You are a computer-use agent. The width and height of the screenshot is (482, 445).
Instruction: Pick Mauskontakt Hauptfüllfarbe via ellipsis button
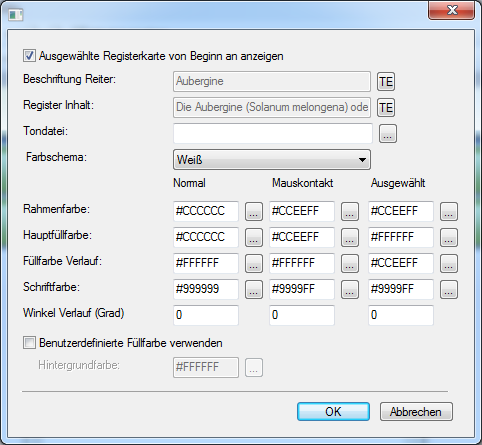tap(350, 237)
